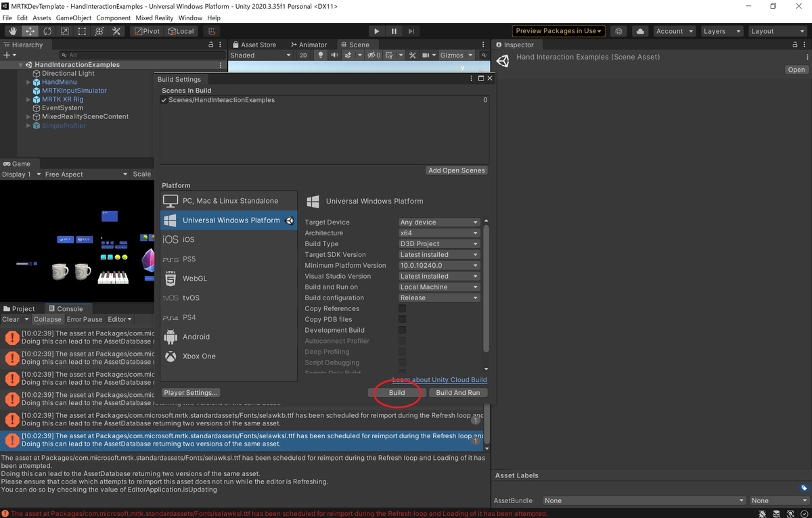Image resolution: width=812 pixels, height=518 pixels.
Task: Open the Inspector panel three-dot menu
Action: click(805, 45)
